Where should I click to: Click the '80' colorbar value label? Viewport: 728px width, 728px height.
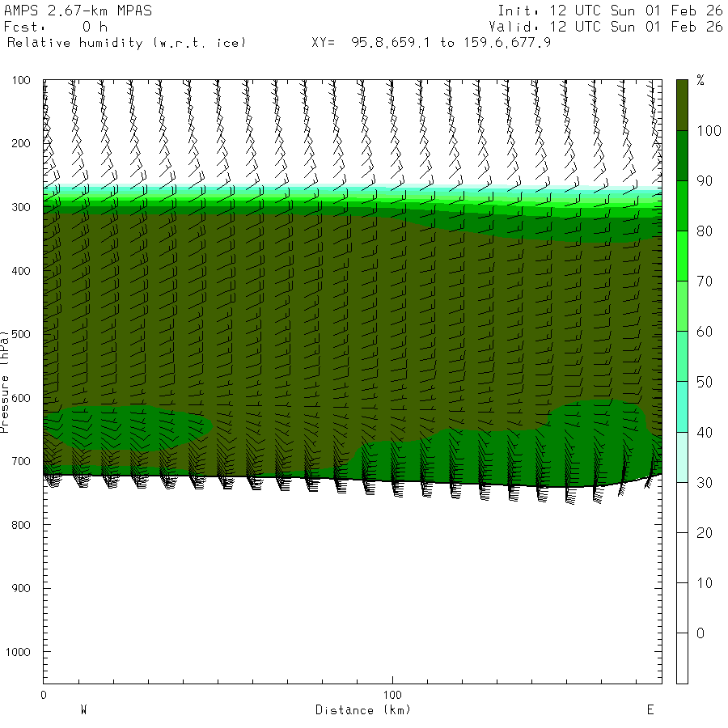pyautogui.click(x=705, y=231)
